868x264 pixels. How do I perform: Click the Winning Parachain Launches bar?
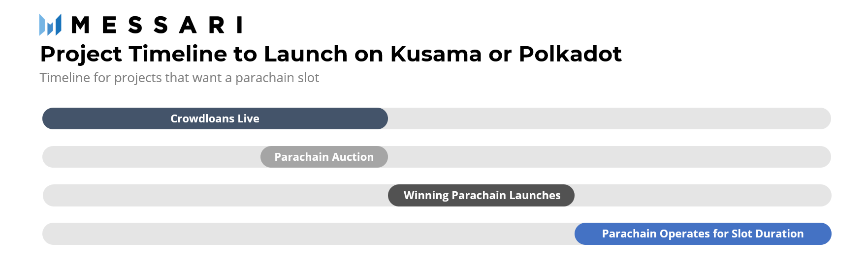pyautogui.click(x=481, y=195)
